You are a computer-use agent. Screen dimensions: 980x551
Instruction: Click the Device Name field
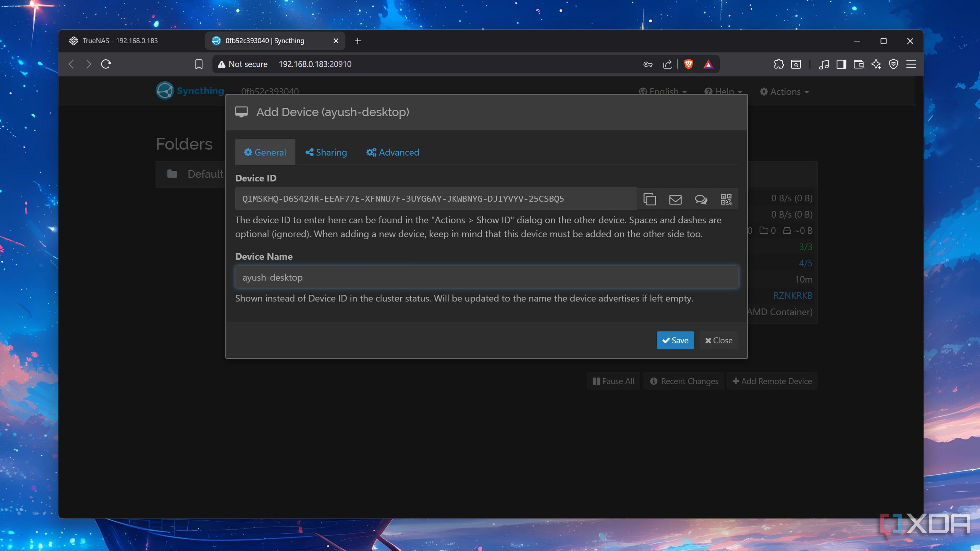pyautogui.click(x=487, y=277)
